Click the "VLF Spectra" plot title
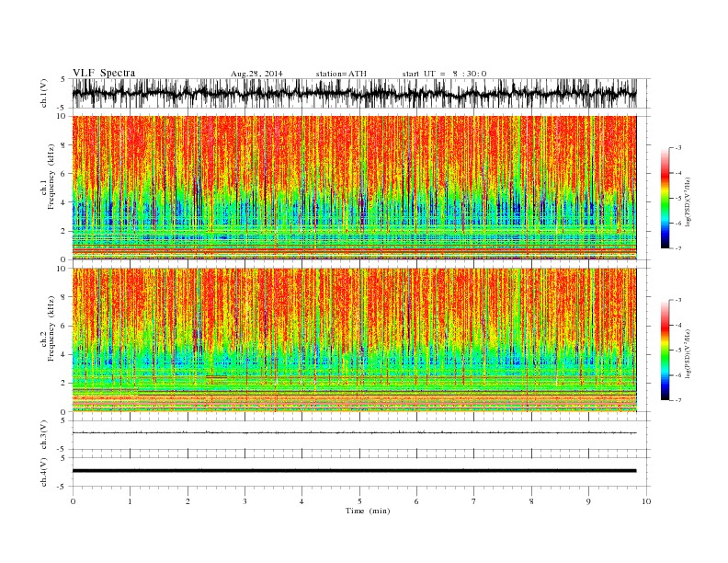This screenshot has height=563, width=728. point(104,73)
